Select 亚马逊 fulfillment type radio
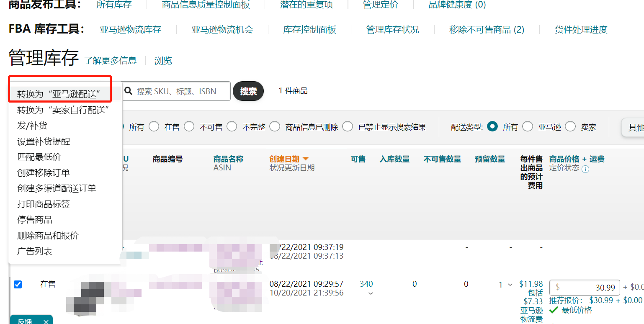 (528, 126)
